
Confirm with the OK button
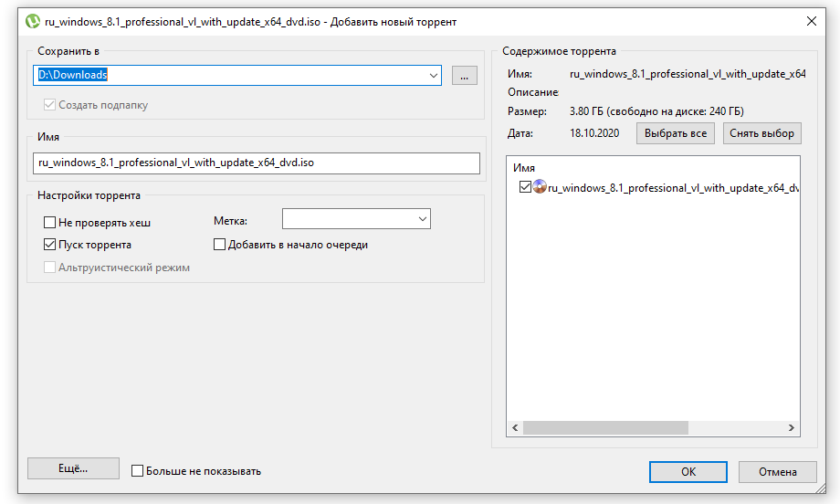tap(688, 471)
